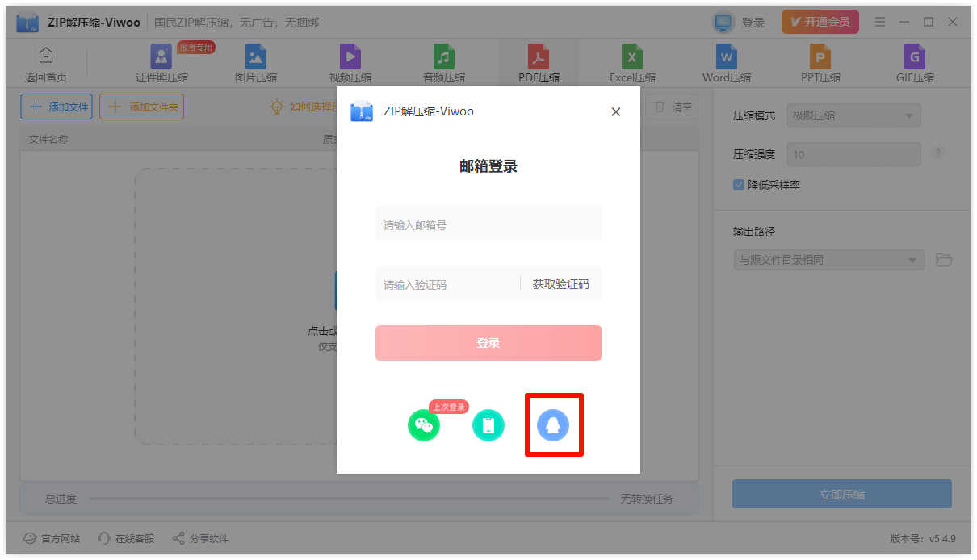This screenshot has width=977, height=560.
Task: Close the 邮箱登录 dialog
Action: tap(616, 112)
